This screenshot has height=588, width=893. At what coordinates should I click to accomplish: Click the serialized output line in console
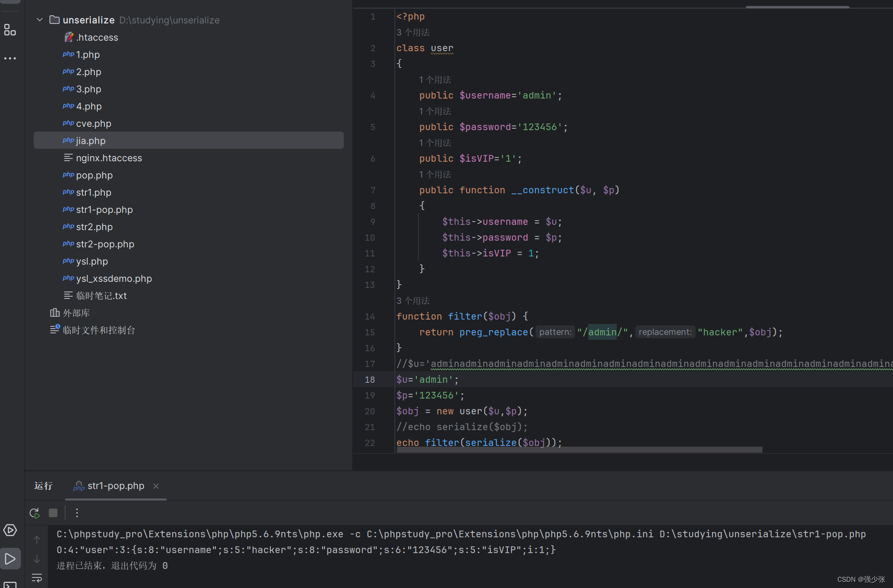tap(306, 550)
